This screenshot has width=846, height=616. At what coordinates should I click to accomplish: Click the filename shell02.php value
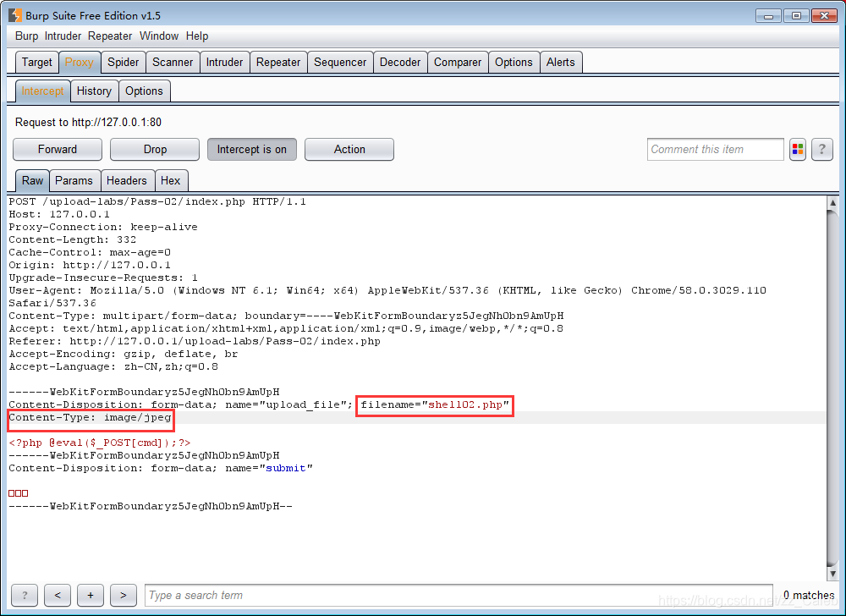click(x=465, y=404)
